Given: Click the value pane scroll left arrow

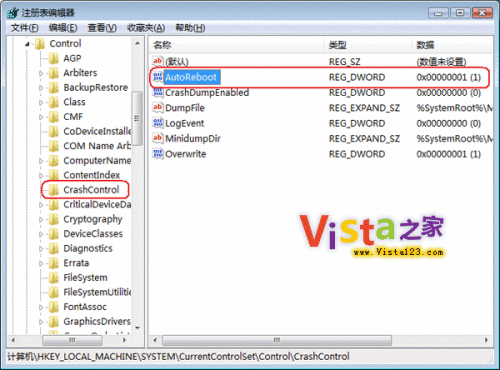Looking at the screenshot, I should point(155,340).
